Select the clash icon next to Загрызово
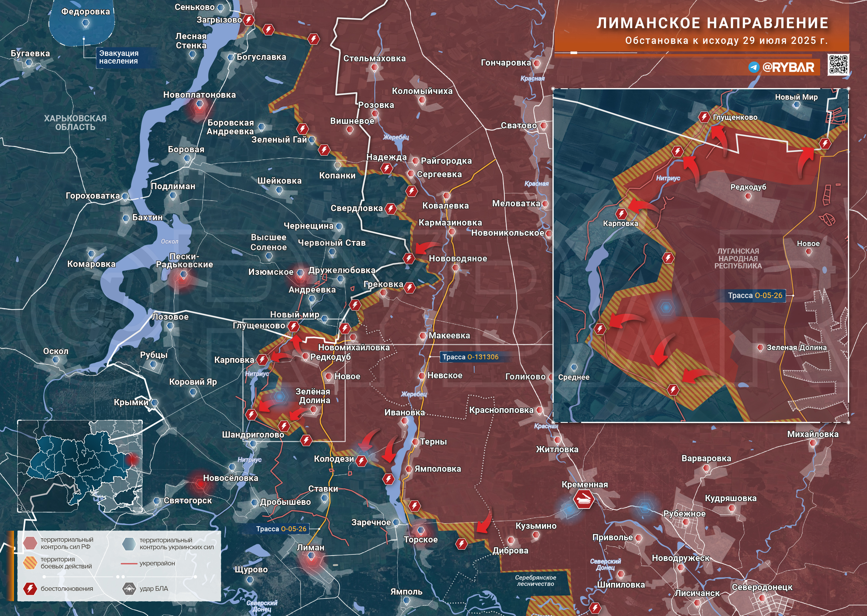867x616 pixels. (248, 20)
